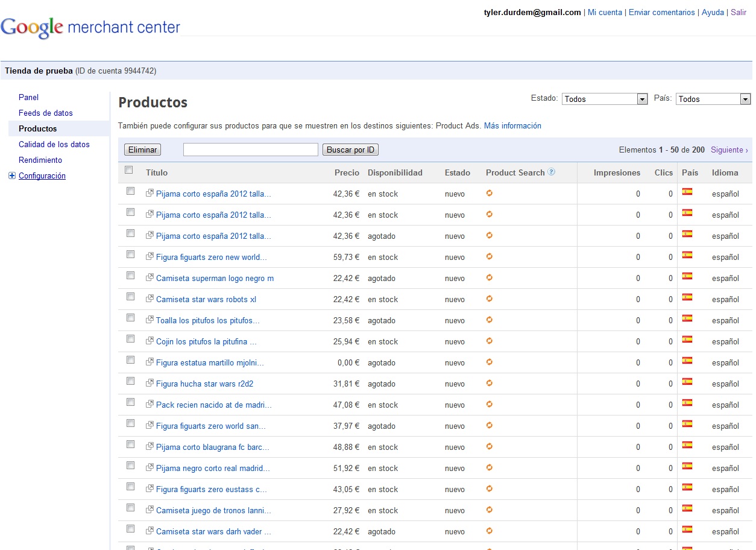Click the Precio column header
756x550 pixels.
347,172
